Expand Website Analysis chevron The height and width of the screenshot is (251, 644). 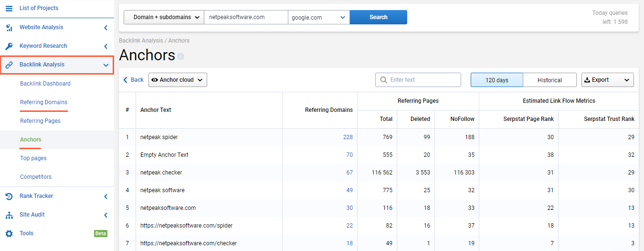click(106, 28)
